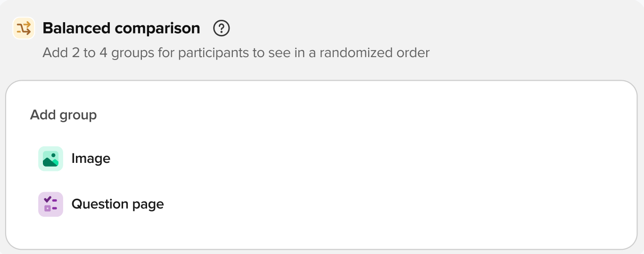This screenshot has width=644, height=254.
Task: Click the word participants in the subtitle
Action: (x=214, y=52)
